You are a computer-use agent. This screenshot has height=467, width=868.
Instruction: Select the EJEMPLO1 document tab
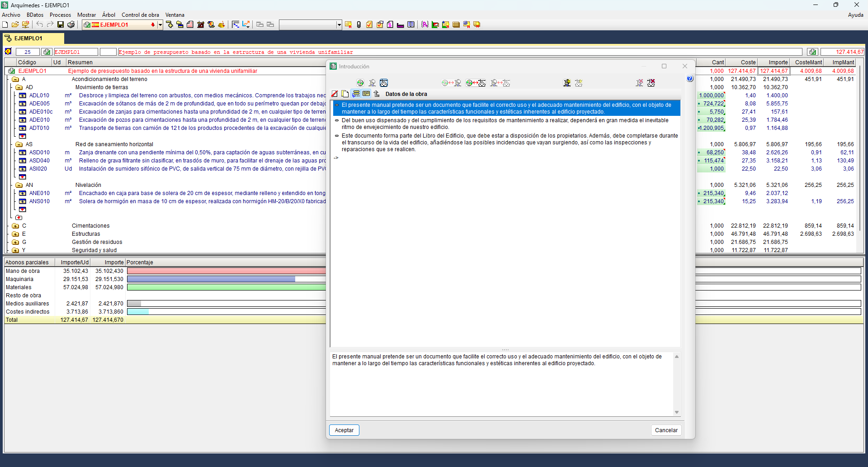[33, 38]
